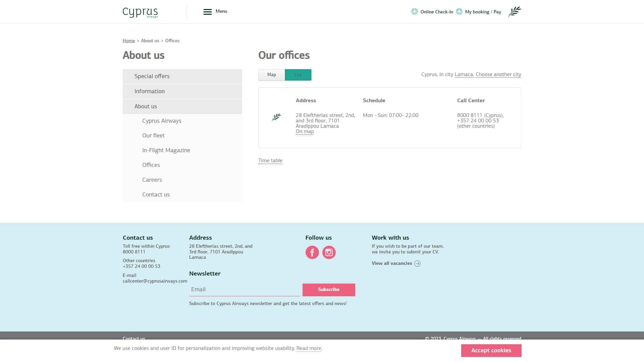The image size is (644, 362).
Task: Switch to Map view
Action: tap(271, 75)
